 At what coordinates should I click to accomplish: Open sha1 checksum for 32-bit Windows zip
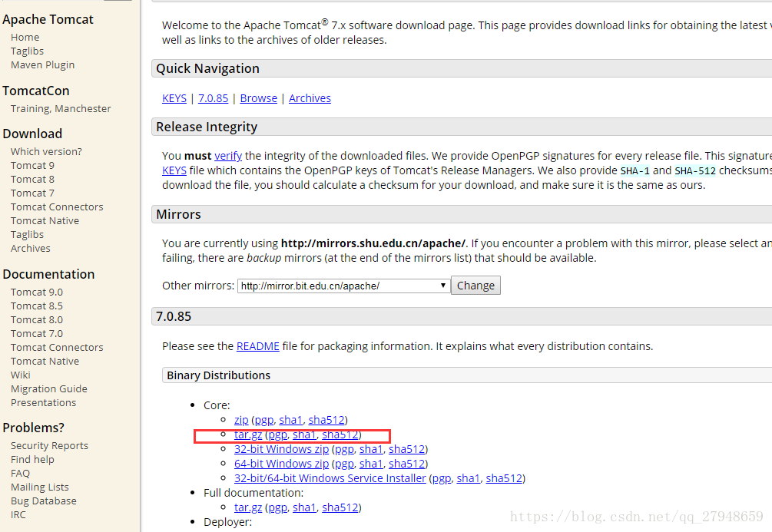coord(371,449)
